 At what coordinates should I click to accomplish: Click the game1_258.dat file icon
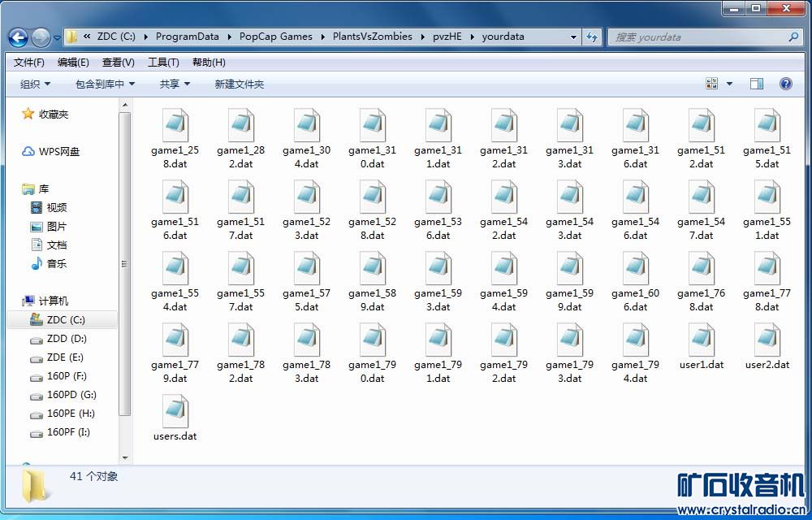175,126
